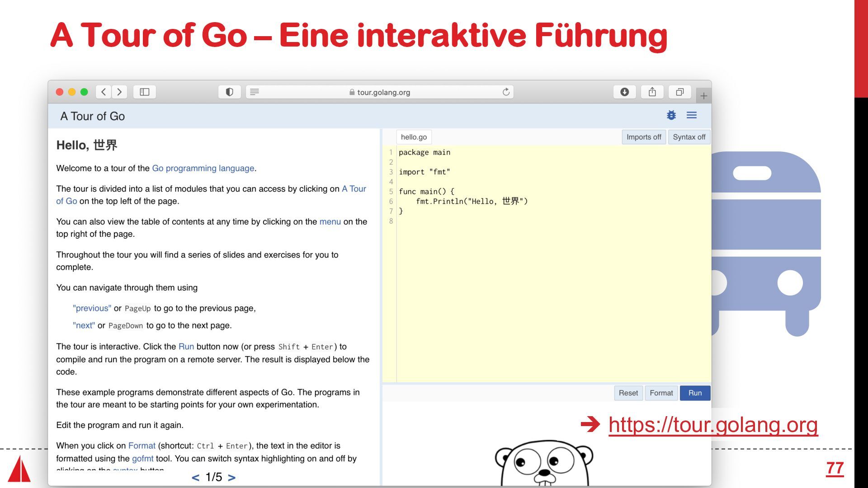Show the tab overview
The width and height of the screenshot is (868, 488).
[679, 92]
